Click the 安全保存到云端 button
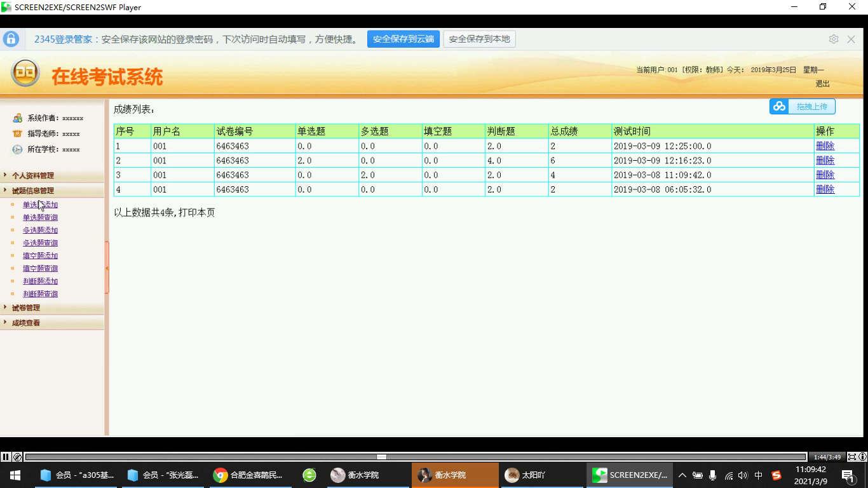This screenshot has height=488, width=868. (403, 39)
